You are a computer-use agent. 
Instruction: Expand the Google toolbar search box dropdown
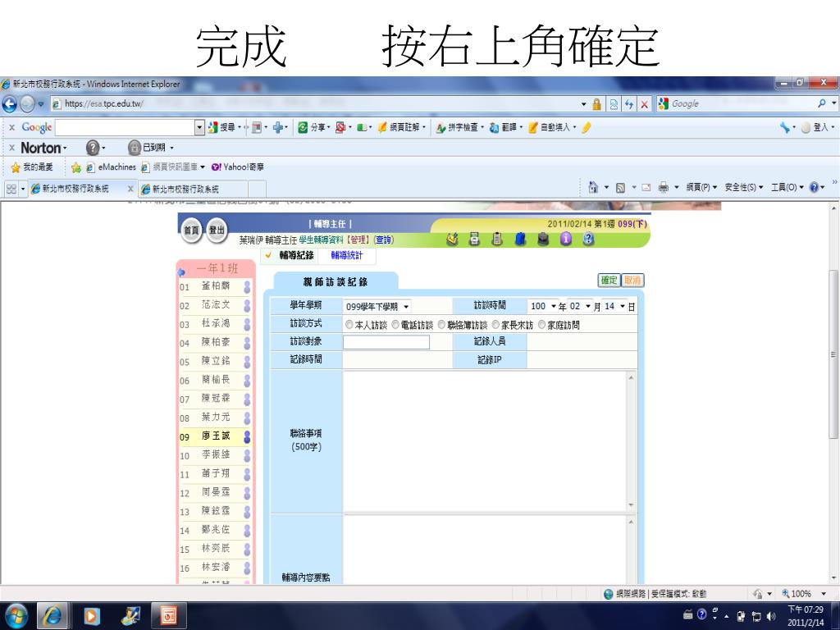[199, 127]
